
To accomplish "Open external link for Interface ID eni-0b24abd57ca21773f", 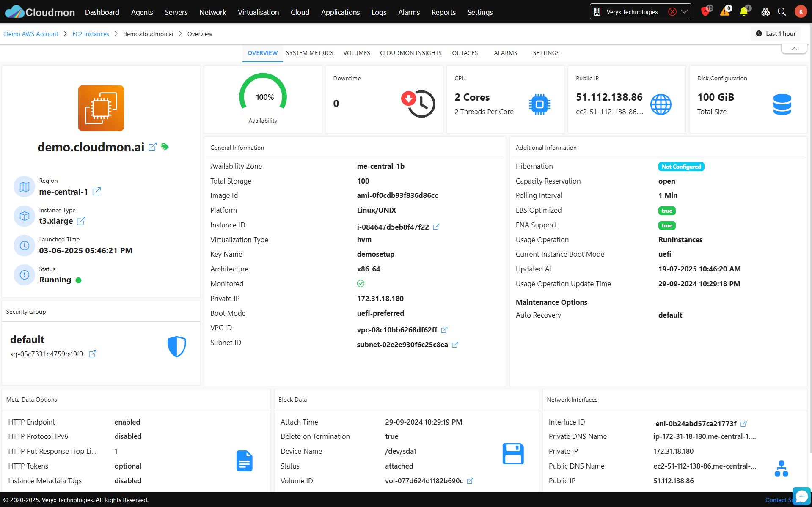I will (x=743, y=424).
